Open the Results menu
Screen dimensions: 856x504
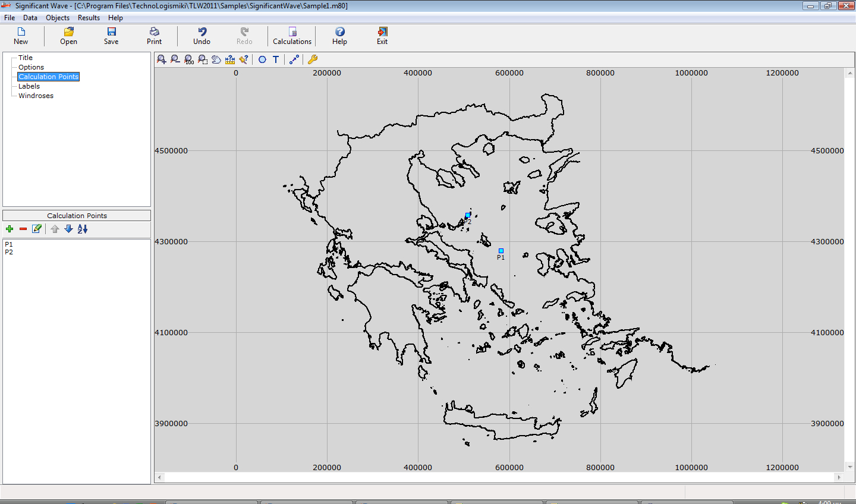(89, 18)
